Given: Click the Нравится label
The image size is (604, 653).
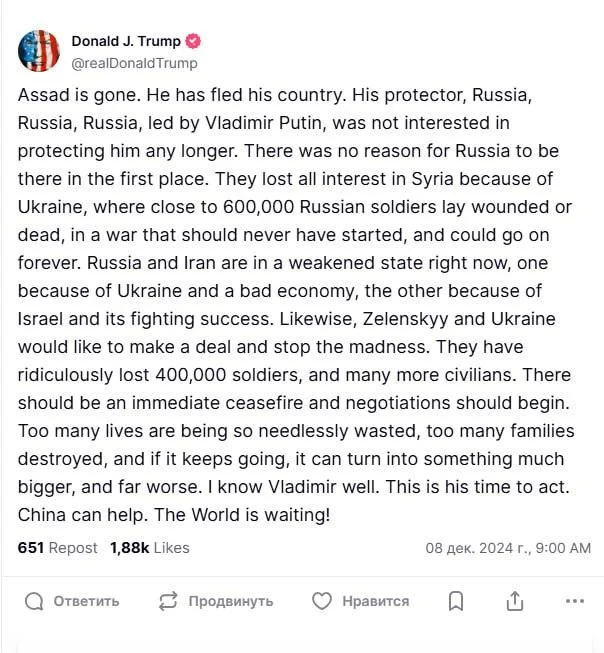Looking at the screenshot, I should pyautogui.click(x=375, y=601).
